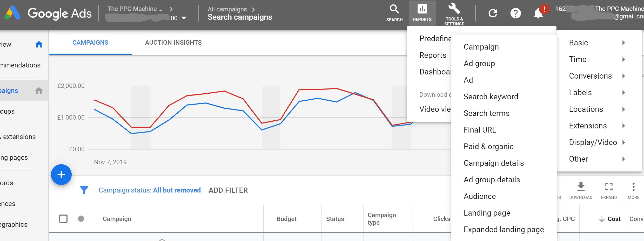Click the refresh icon
The width and height of the screenshot is (644, 241).
493,13
